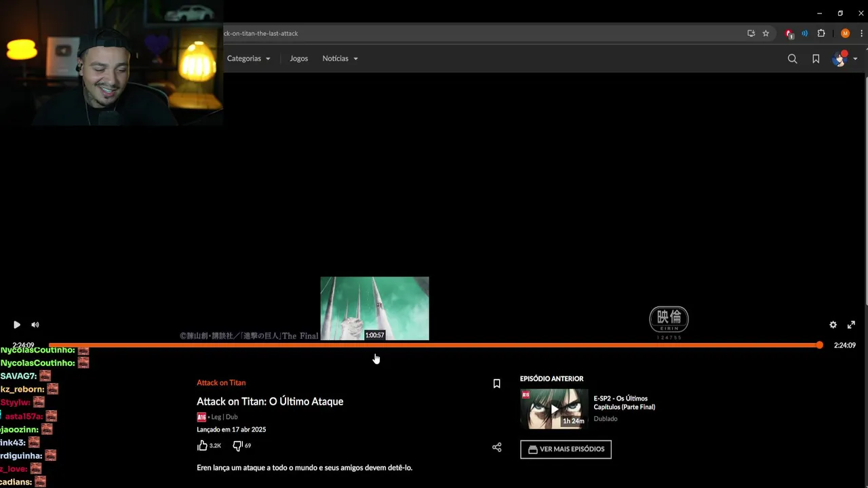This screenshot has width=868, height=488.
Task: Like the episode with thumbs up
Action: pos(202,445)
